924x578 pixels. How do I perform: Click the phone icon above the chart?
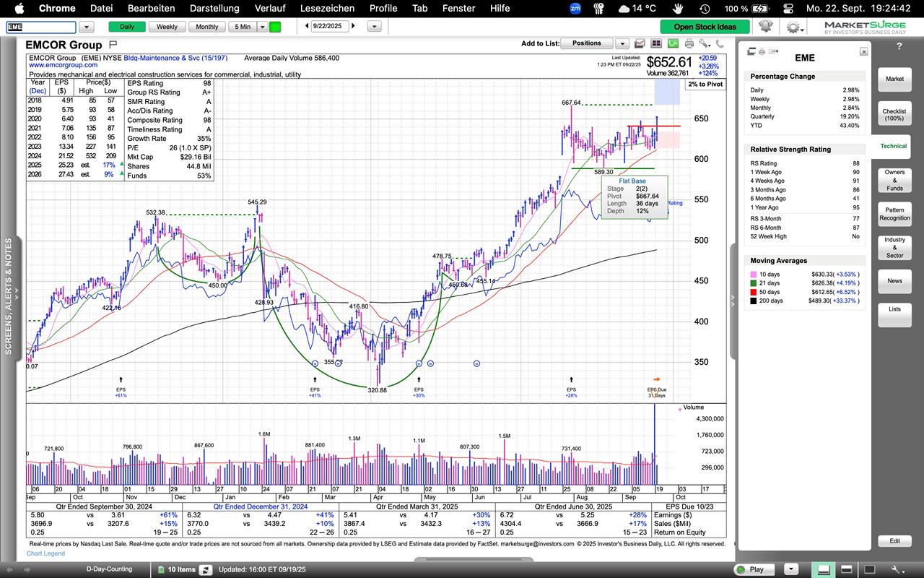pos(720,43)
